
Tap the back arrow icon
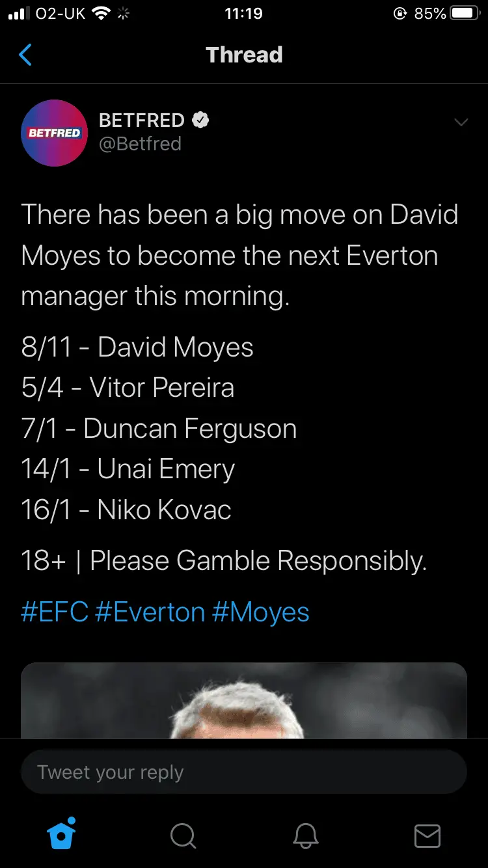point(26,55)
